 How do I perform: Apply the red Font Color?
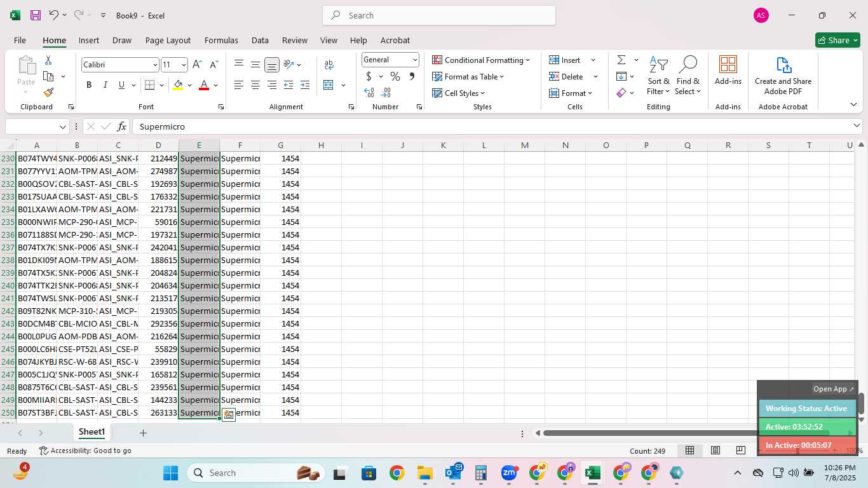[x=204, y=85]
